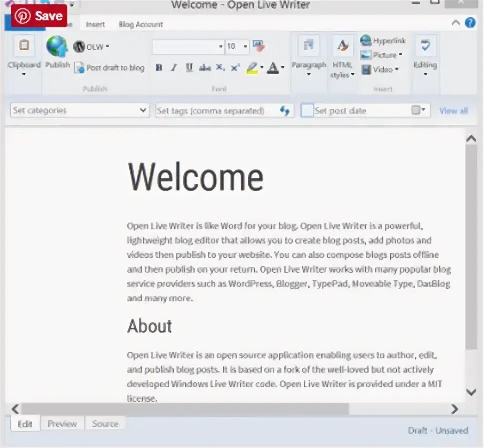Open the highlight color dropdown arrow
This screenshot has height=448, width=484.
tap(262, 67)
